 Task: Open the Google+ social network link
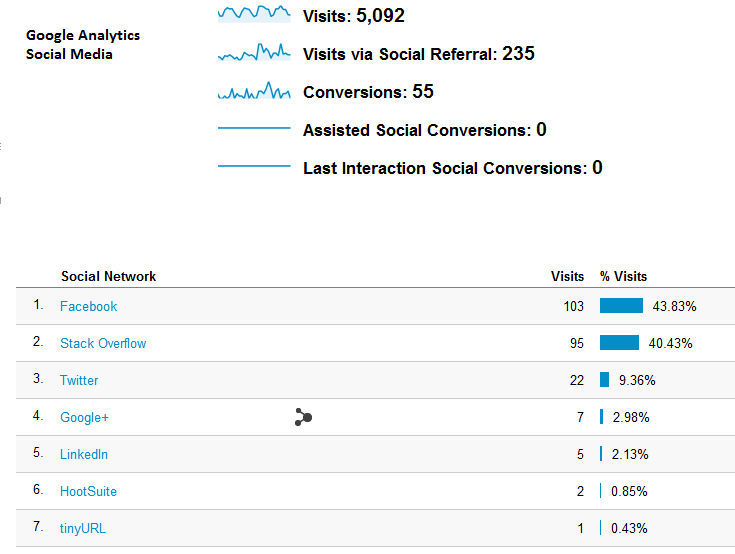click(84, 417)
